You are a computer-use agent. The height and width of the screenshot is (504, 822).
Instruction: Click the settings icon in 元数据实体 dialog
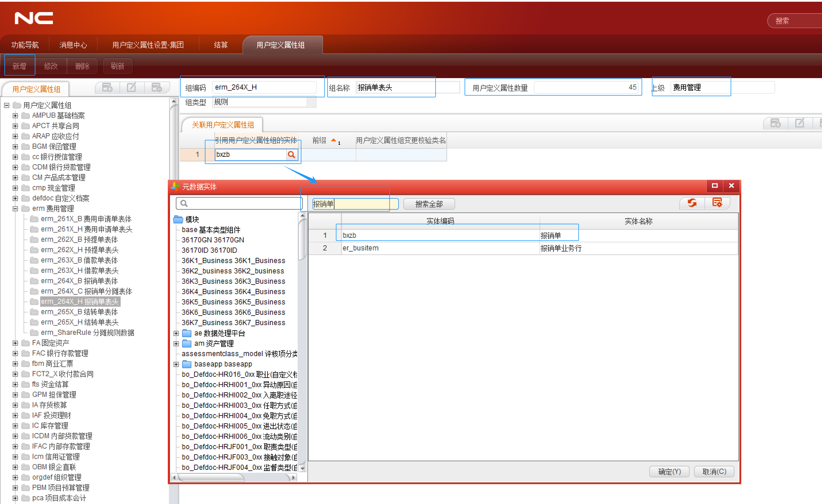coord(717,202)
